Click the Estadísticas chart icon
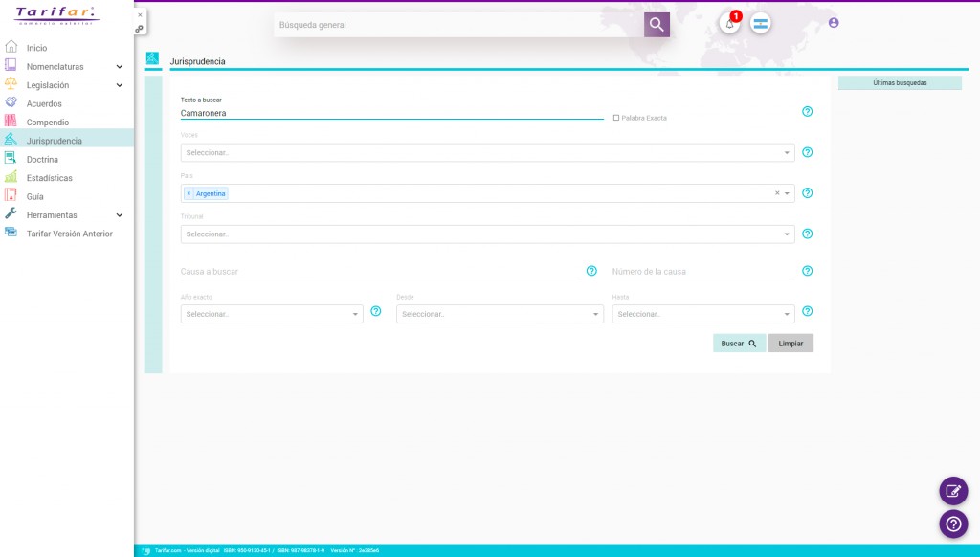This screenshot has height=557, width=980. click(11, 177)
